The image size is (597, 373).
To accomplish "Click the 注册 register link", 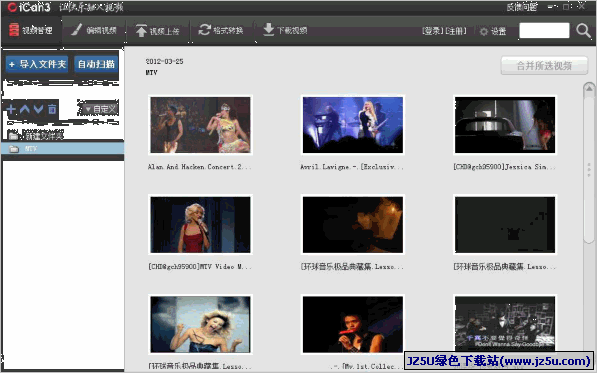I will click(x=455, y=31).
